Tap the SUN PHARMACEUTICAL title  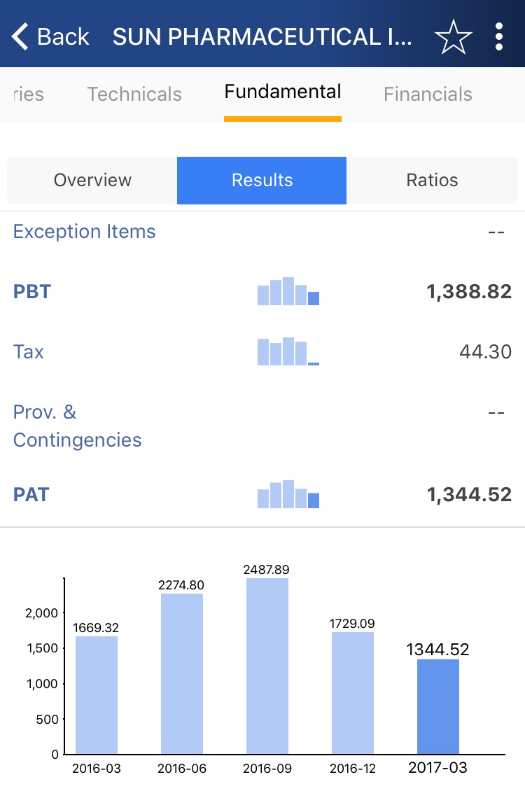[262, 37]
